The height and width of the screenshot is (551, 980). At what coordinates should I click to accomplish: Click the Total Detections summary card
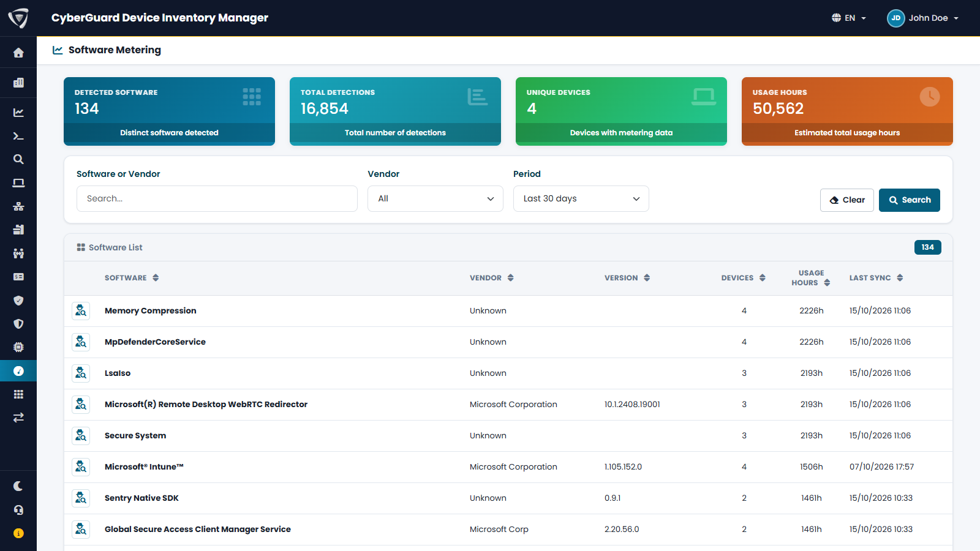(395, 111)
